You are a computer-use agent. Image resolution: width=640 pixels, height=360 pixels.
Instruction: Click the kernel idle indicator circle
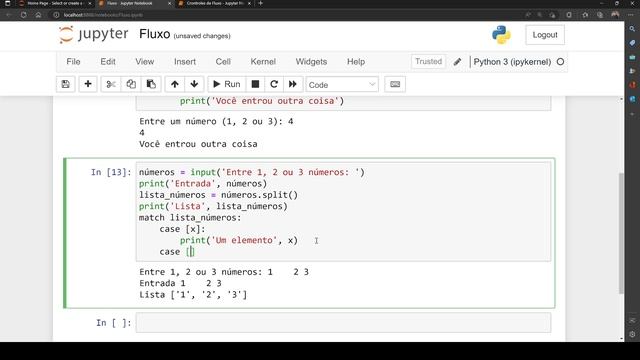tap(560, 62)
